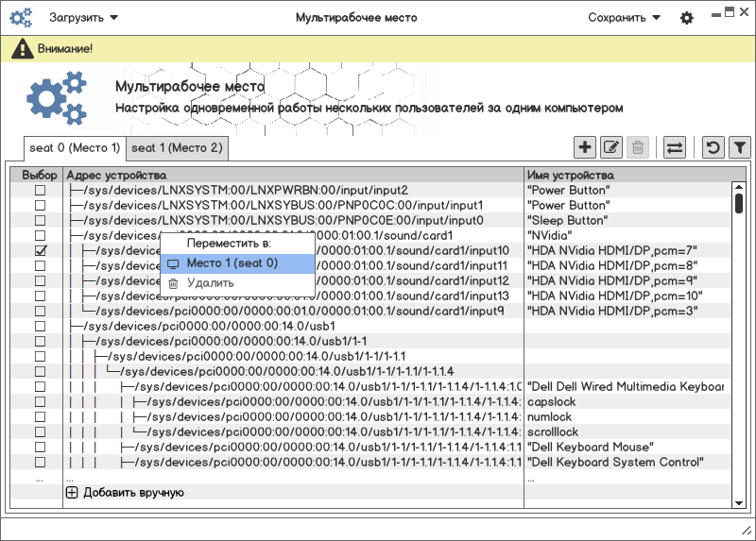Screen dimensions: 756x541
Task: Click the refresh device list icon
Action: point(713,147)
